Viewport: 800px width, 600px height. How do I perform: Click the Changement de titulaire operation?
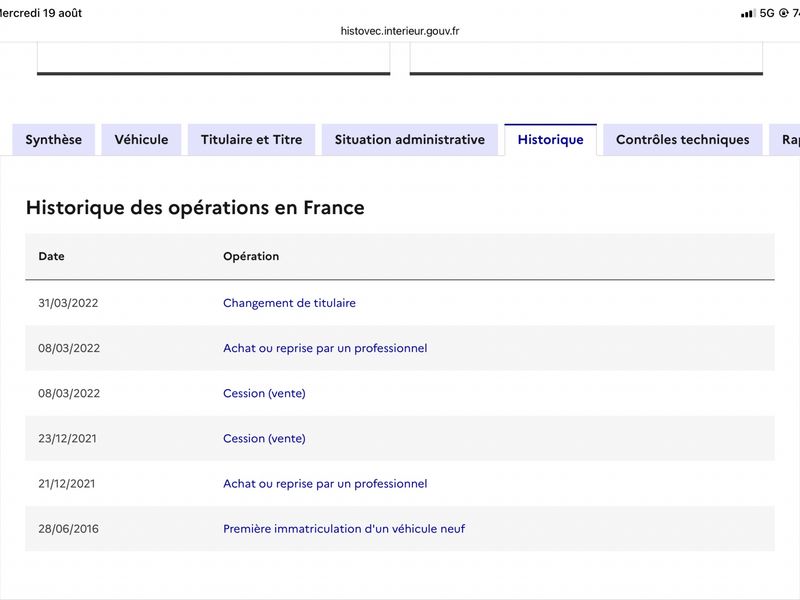[x=289, y=303]
